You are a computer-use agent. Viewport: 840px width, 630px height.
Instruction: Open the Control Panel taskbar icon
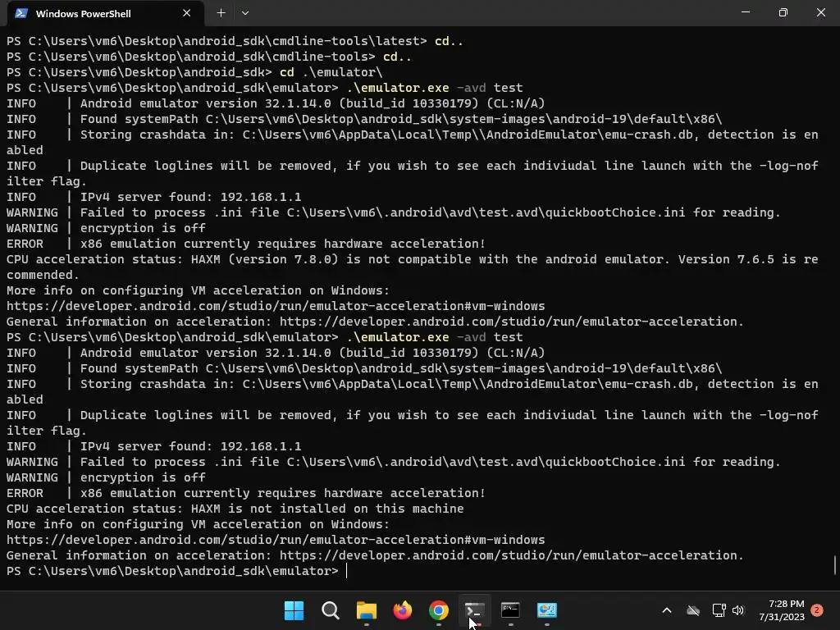tap(547, 610)
